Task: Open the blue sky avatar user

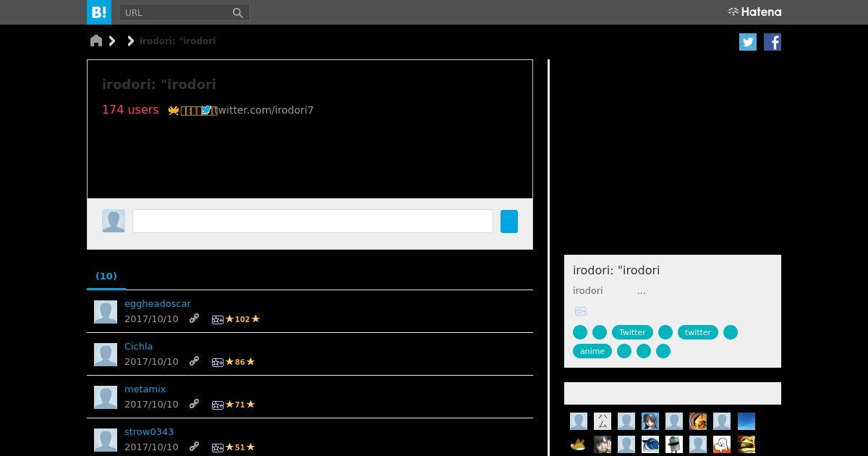Action: pyautogui.click(x=746, y=421)
